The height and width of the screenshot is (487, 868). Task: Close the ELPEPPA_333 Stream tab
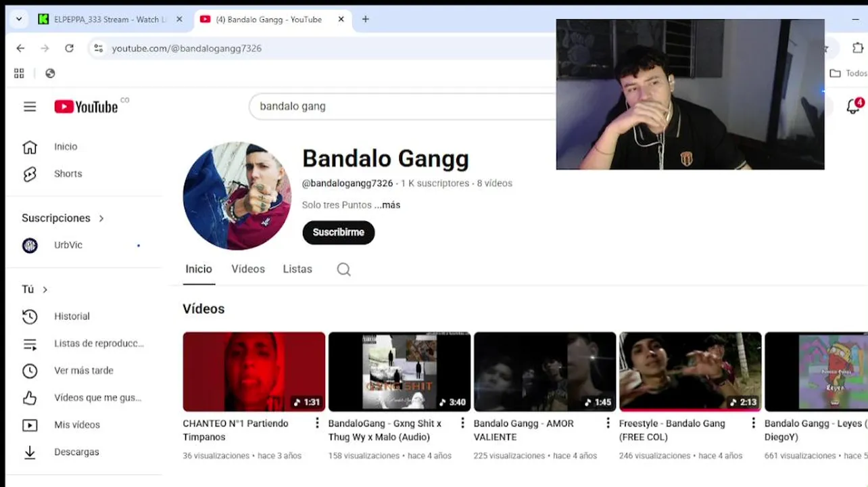179,20
